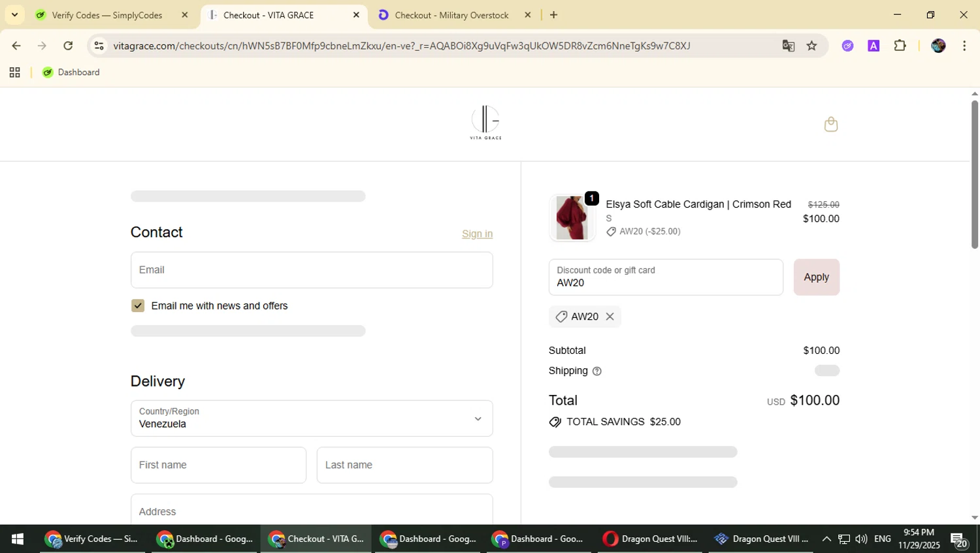Open the Chrome profile avatar
The width and height of the screenshot is (980, 553).
(x=938, y=46)
